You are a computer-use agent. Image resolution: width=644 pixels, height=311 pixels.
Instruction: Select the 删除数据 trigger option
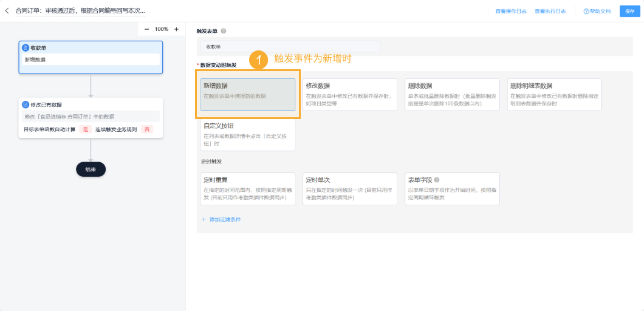pyautogui.click(x=451, y=95)
